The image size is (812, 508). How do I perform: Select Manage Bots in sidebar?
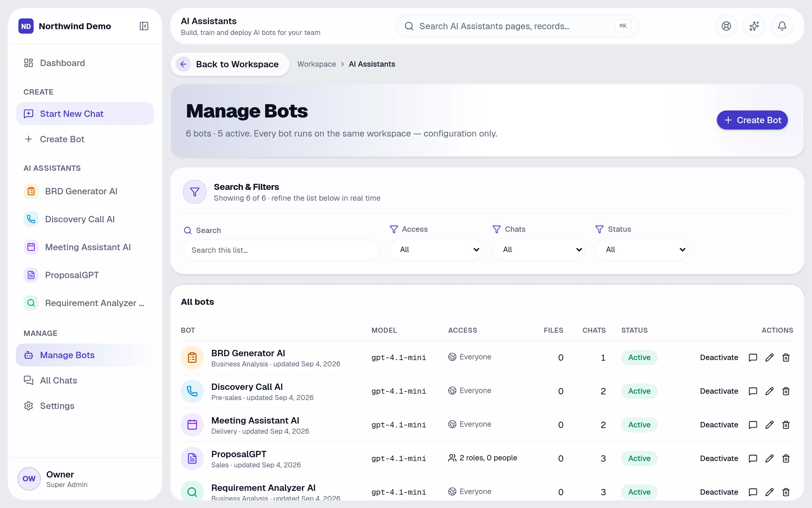coord(85,355)
